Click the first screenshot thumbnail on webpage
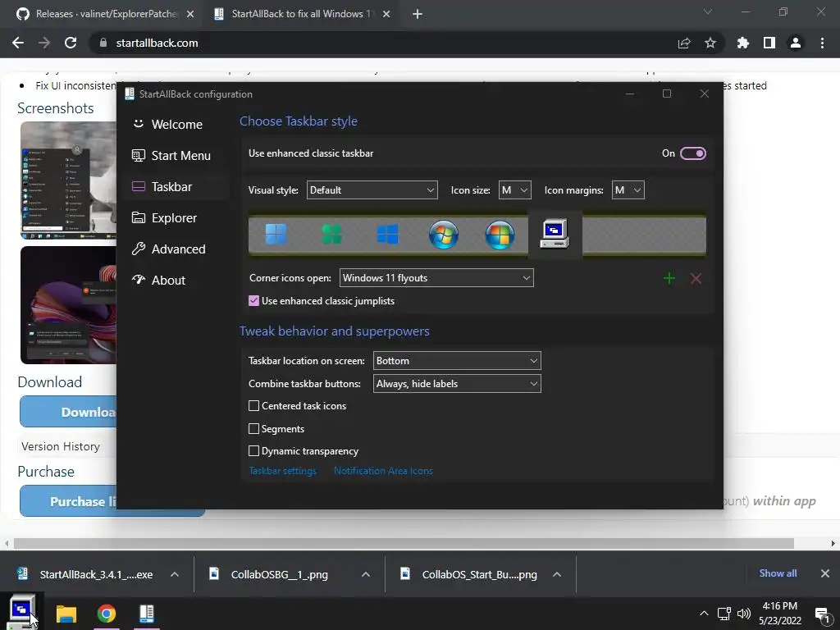Image resolution: width=840 pixels, height=630 pixels. coord(69,180)
